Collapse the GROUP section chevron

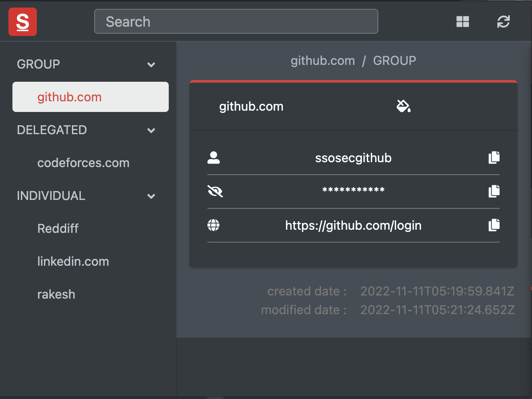(151, 64)
